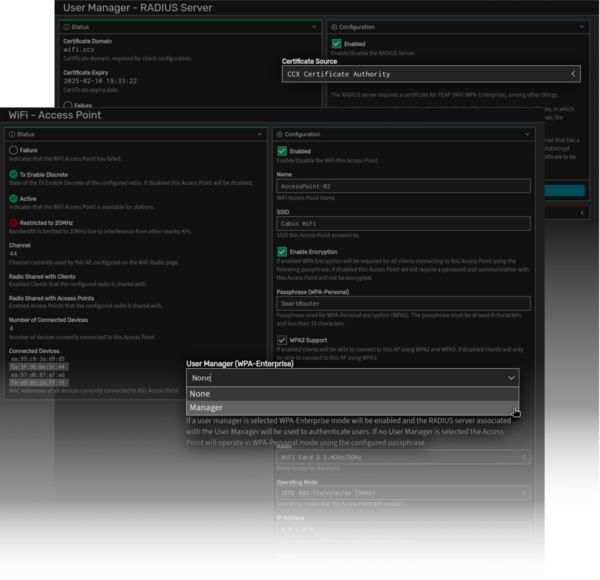Click the User Manager (WPA-Enterprise) dropdown arrow
This screenshot has height=580, width=600.
(511, 378)
